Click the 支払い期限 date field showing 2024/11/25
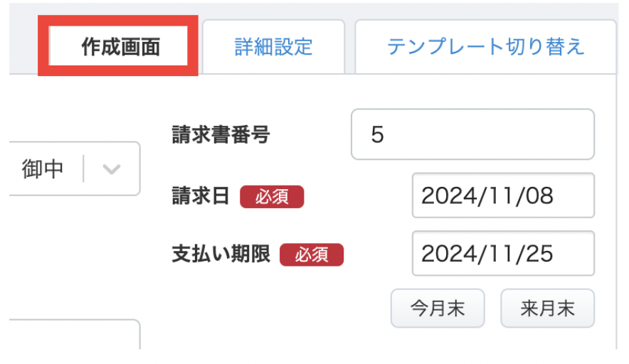 [x=502, y=253]
